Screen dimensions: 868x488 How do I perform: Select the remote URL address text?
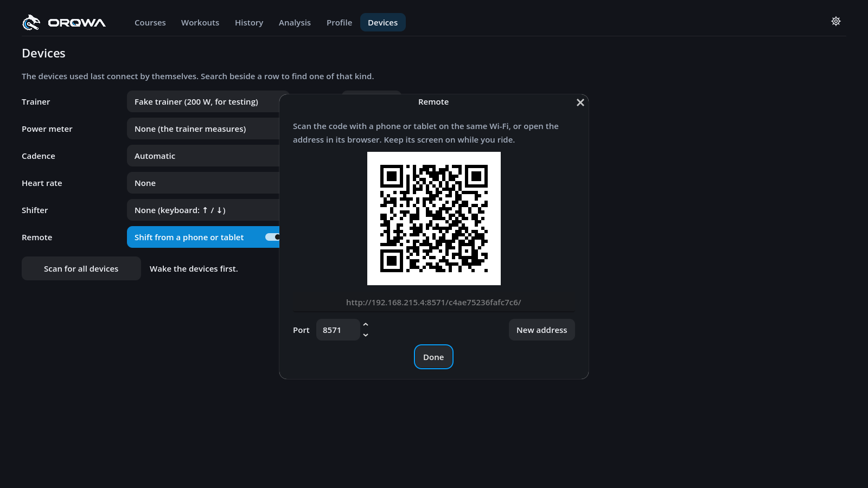pyautogui.click(x=433, y=303)
